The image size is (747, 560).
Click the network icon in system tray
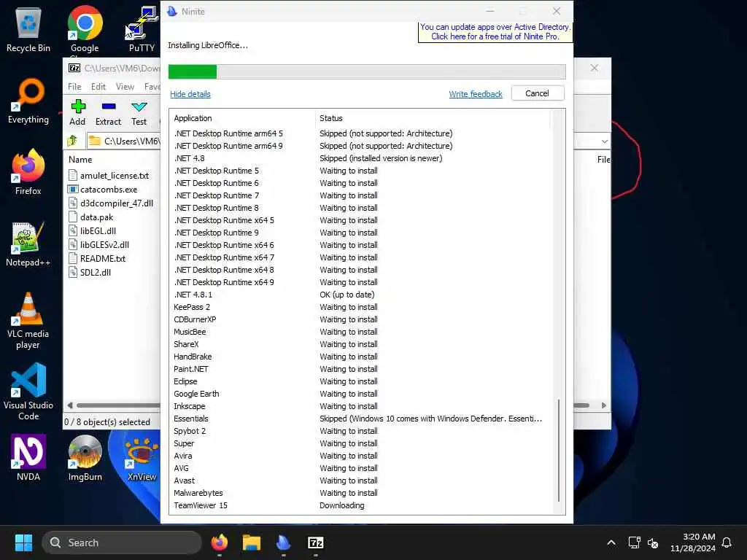coord(634,542)
